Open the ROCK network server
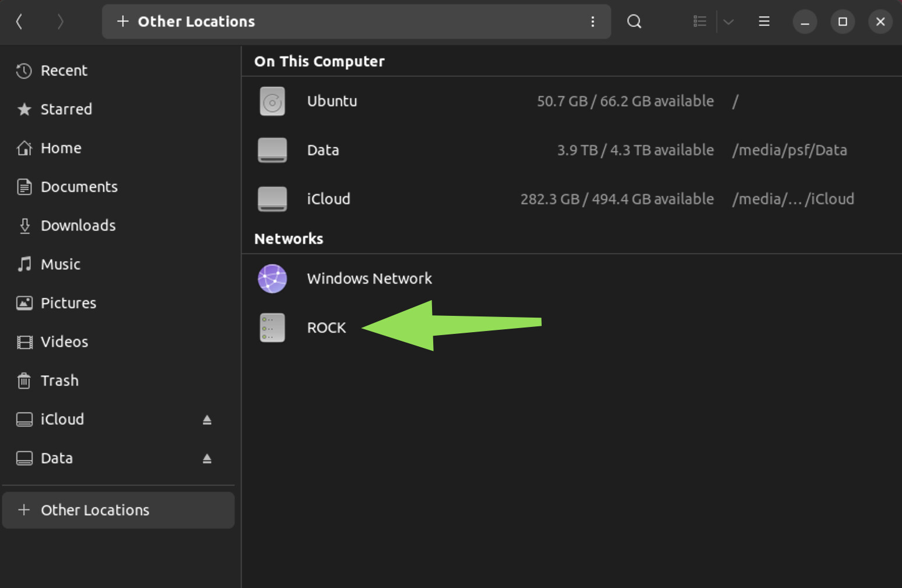 (x=326, y=328)
